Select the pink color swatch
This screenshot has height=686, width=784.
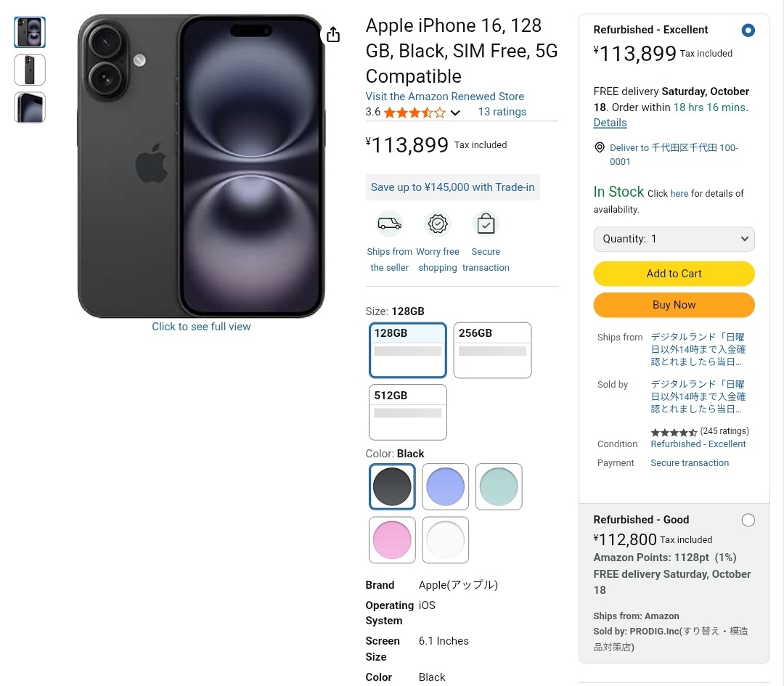tap(392, 540)
